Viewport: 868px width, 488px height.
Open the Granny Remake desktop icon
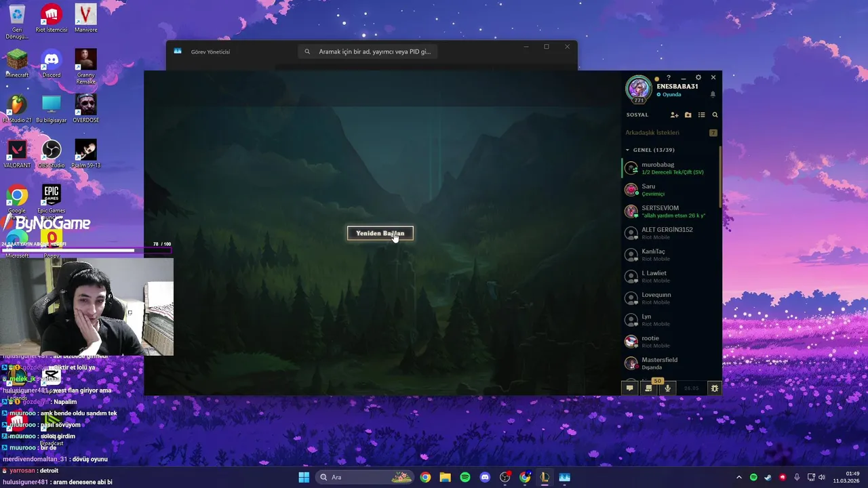coord(85,66)
